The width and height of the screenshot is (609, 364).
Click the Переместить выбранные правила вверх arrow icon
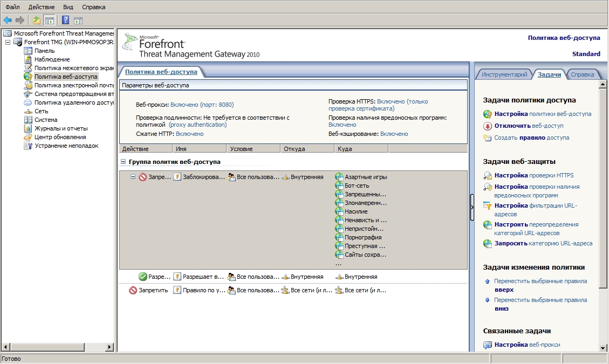coord(488,281)
